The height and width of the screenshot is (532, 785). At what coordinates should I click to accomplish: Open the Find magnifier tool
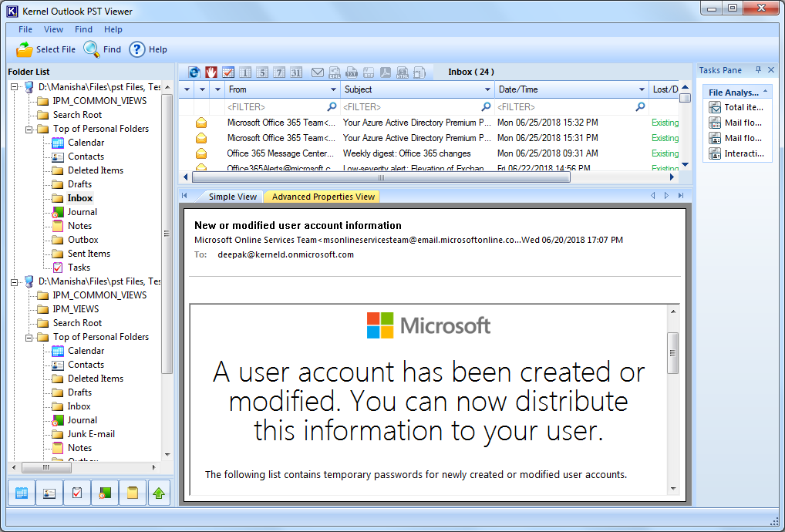pyautogui.click(x=92, y=49)
